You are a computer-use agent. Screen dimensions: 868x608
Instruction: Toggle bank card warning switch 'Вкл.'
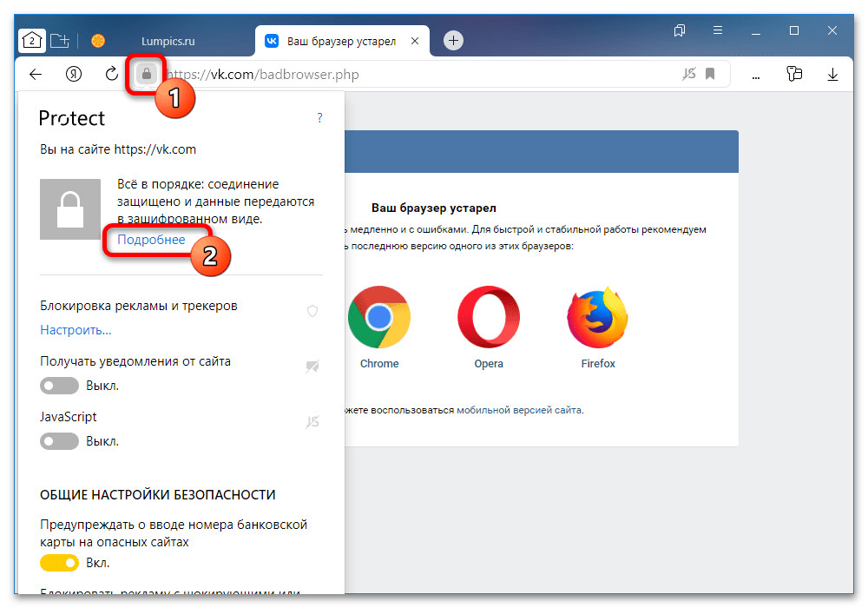(59, 563)
